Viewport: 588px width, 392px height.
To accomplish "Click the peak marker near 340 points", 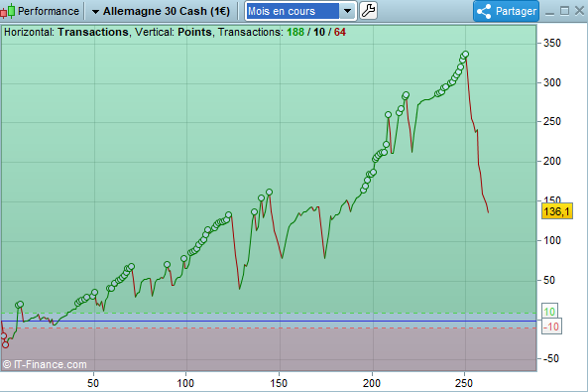I will pos(465,55).
